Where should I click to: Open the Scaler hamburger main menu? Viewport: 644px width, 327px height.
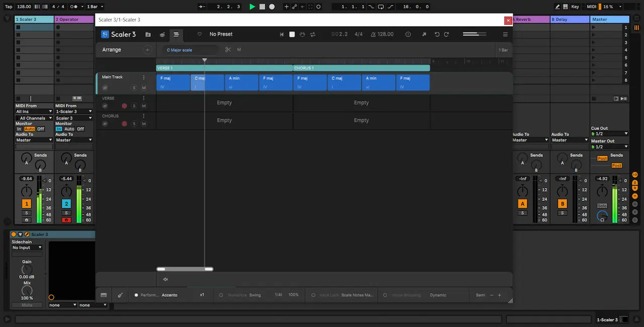(505, 34)
